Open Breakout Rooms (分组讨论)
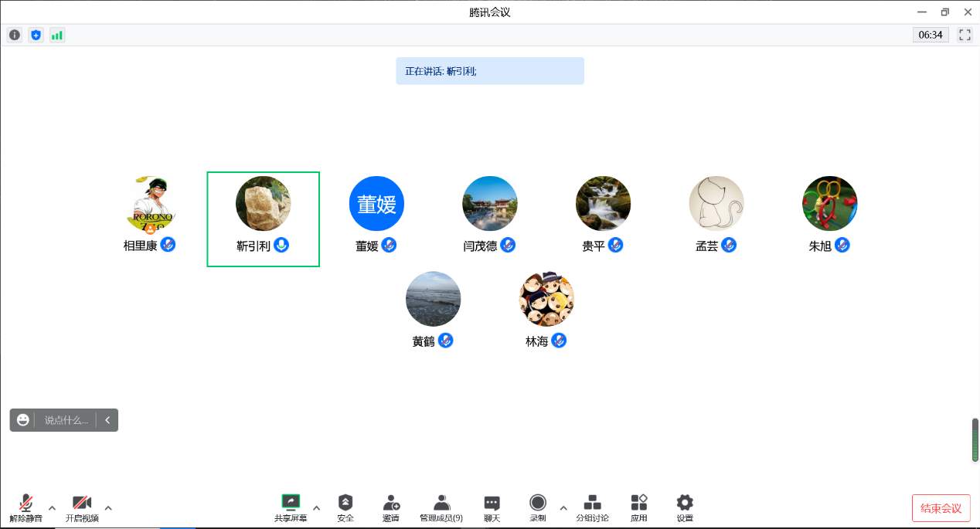The height and width of the screenshot is (529, 980). 592,508
